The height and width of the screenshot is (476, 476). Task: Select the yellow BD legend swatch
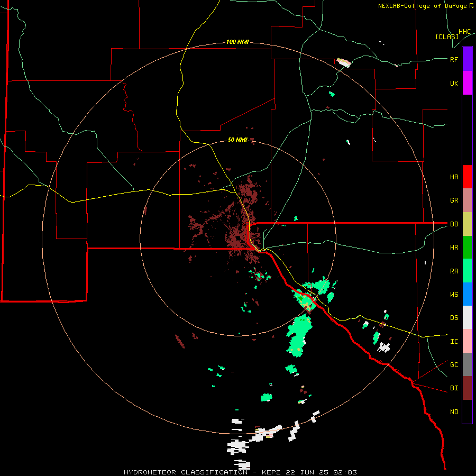(467, 224)
